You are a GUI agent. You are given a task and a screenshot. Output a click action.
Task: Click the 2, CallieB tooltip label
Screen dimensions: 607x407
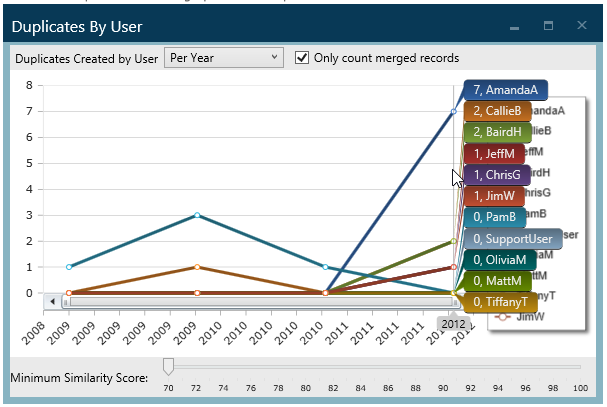(497, 111)
